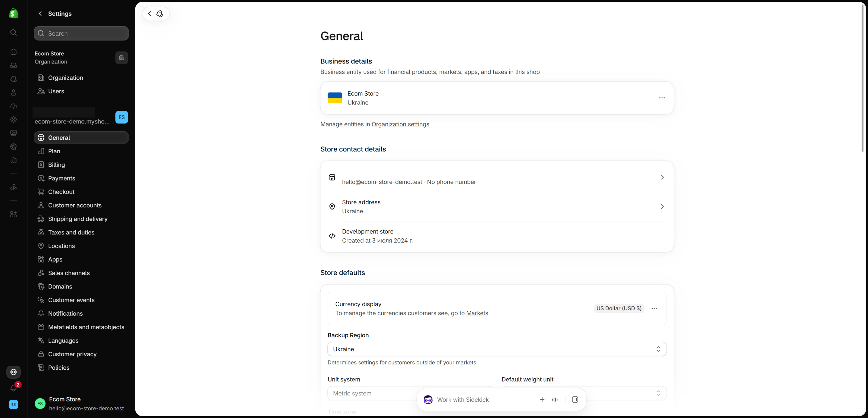The height and width of the screenshot is (418, 868).
Task: Expand store contact email row chevron
Action: point(662,177)
